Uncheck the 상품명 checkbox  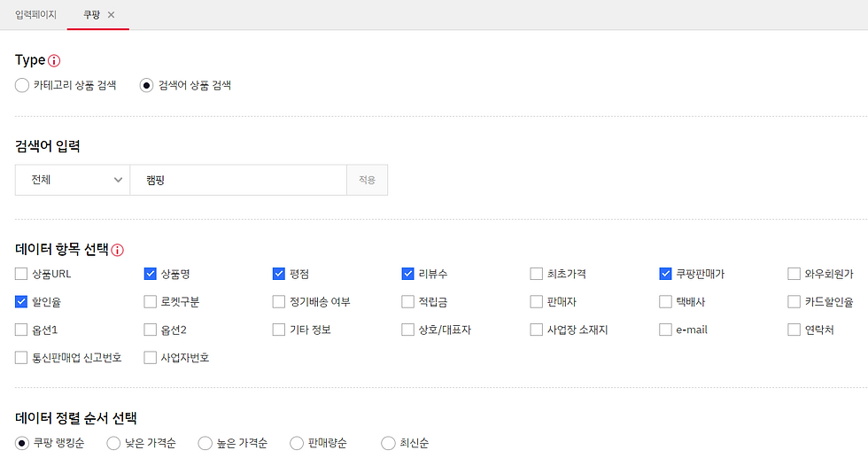pos(150,274)
